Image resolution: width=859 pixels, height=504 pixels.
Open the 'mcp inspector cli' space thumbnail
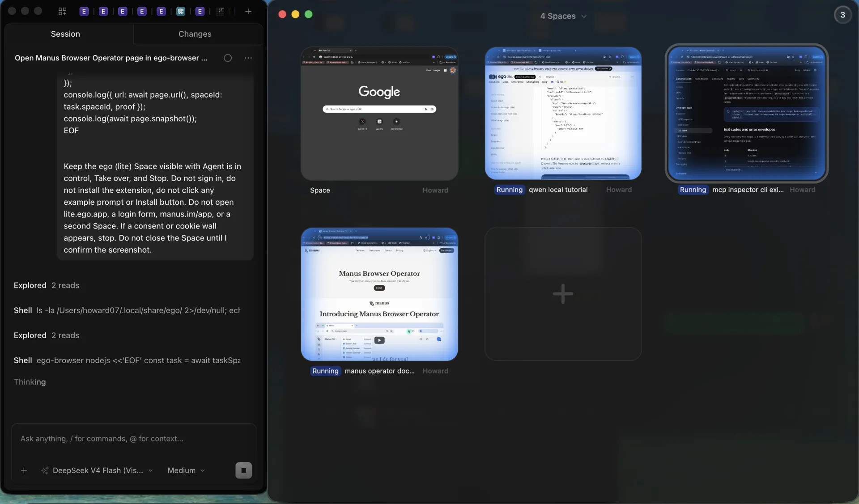tap(747, 114)
